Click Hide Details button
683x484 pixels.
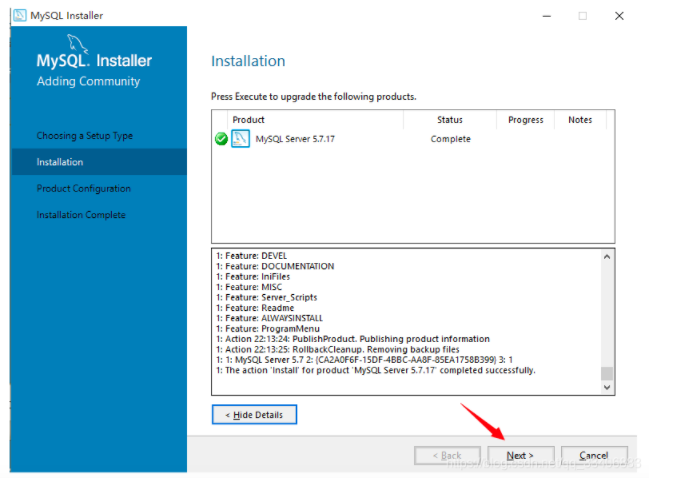pyautogui.click(x=254, y=414)
